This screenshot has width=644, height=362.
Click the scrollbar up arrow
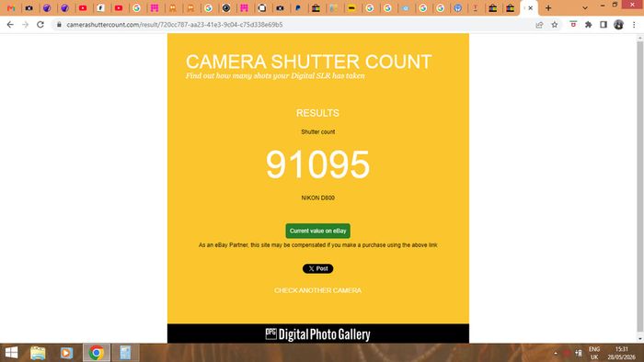tap(640, 38)
